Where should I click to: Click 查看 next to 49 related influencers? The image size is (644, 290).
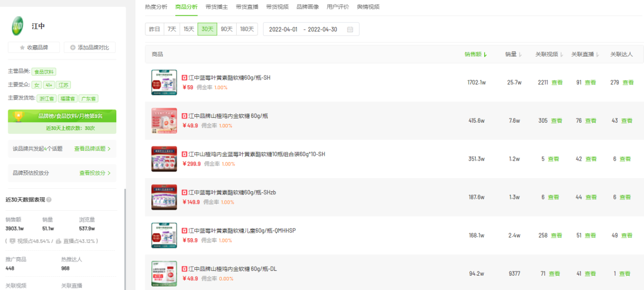tap(627, 235)
